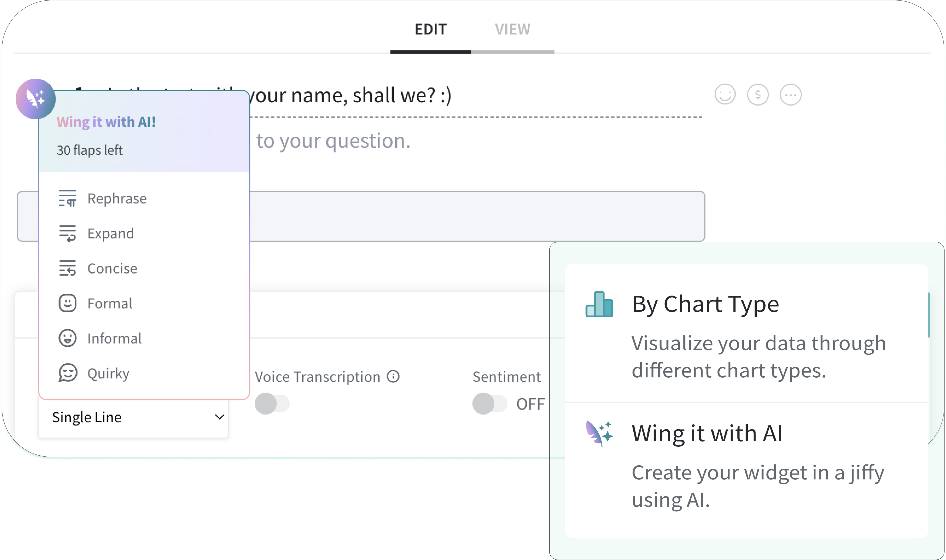Screen dimensions: 946x560
Task: Click the dollar sign circle icon
Action: coord(758,94)
